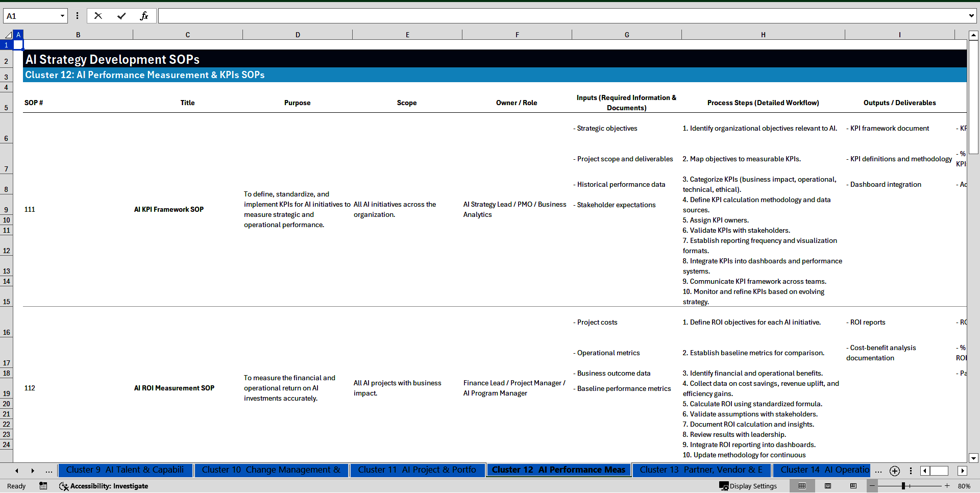Open the Name Box dropdown arrow
Image resolution: width=980 pixels, height=493 pixels.
(62, 15)
